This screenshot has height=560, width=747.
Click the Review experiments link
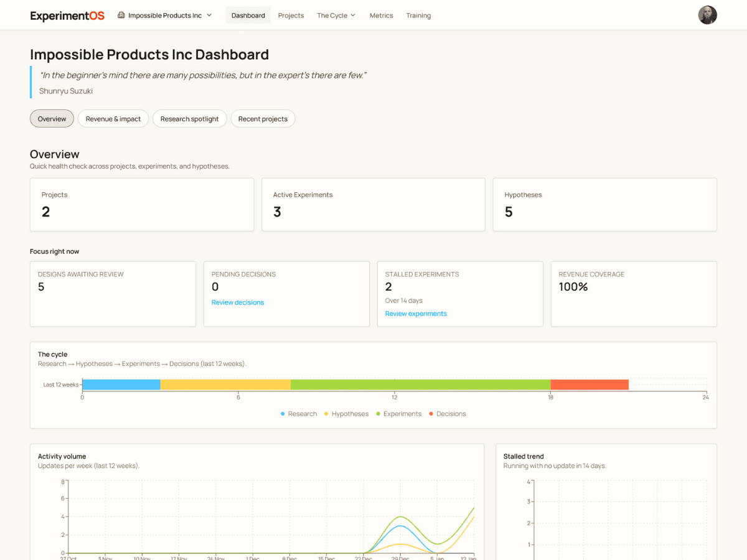[415, 314]
